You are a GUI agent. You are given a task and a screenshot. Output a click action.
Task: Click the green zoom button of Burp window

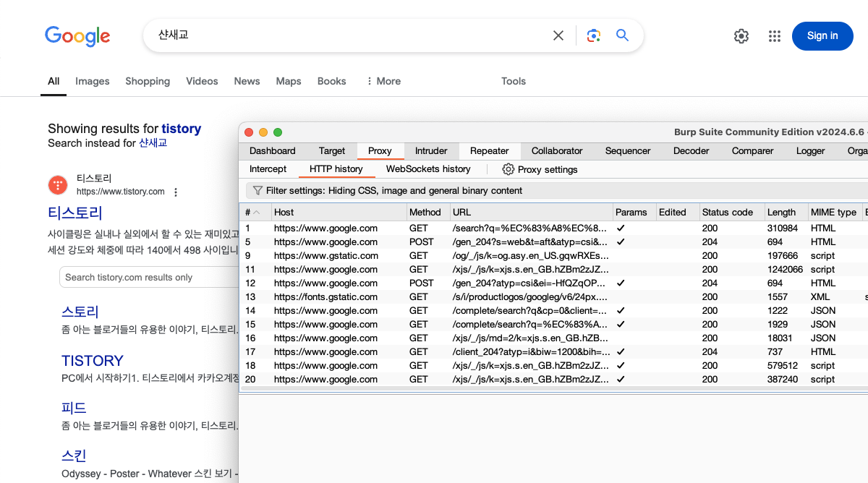click(x=278, y=132)
